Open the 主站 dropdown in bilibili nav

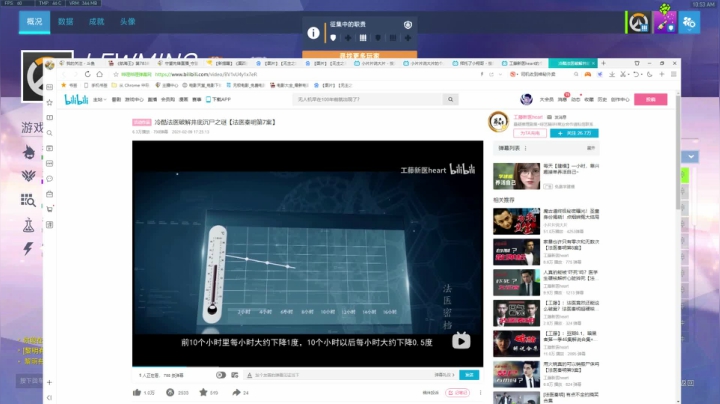(x=99, y=99)
